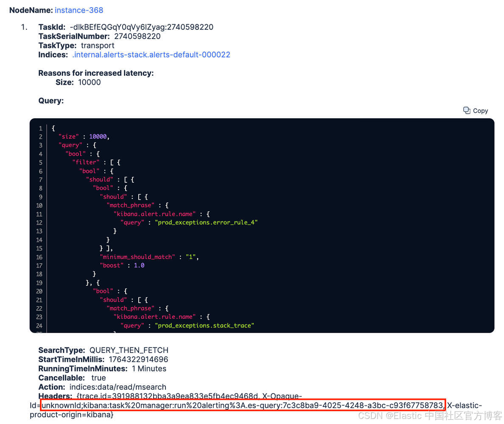
Task: Open the instance-368 node link
Action: pyautogui.click(x=79, y=10)
